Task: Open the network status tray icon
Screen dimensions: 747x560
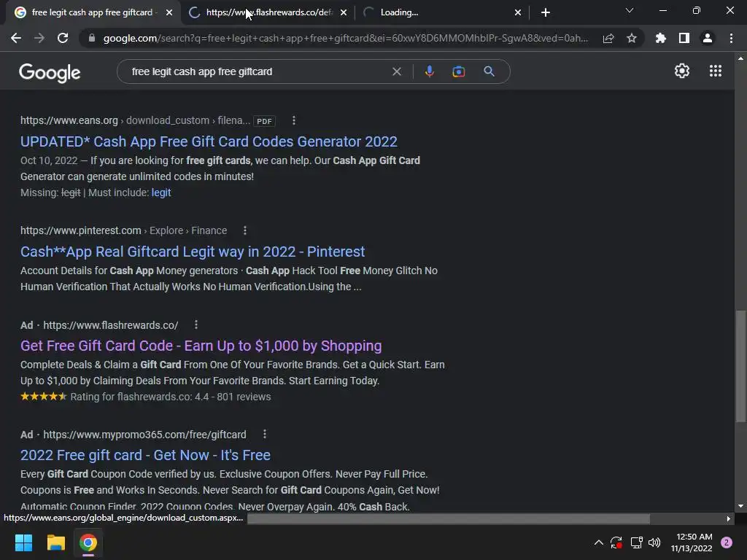Action: coord(636,542)
